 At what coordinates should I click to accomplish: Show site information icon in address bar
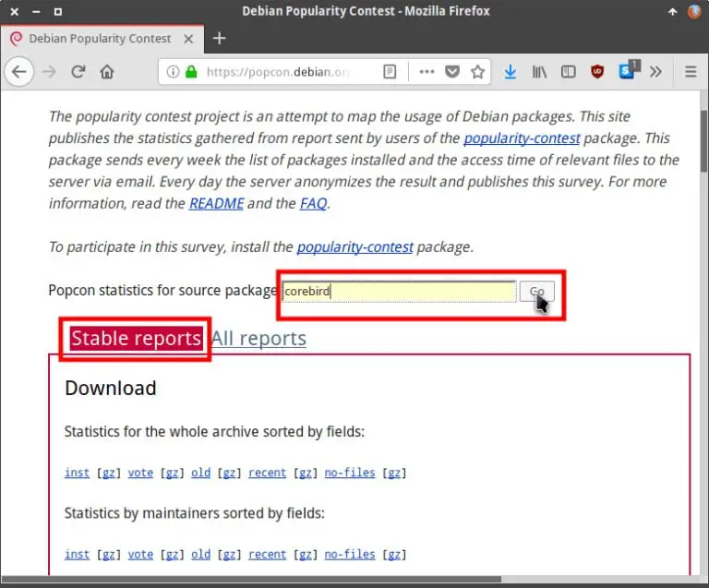point(173,71)
